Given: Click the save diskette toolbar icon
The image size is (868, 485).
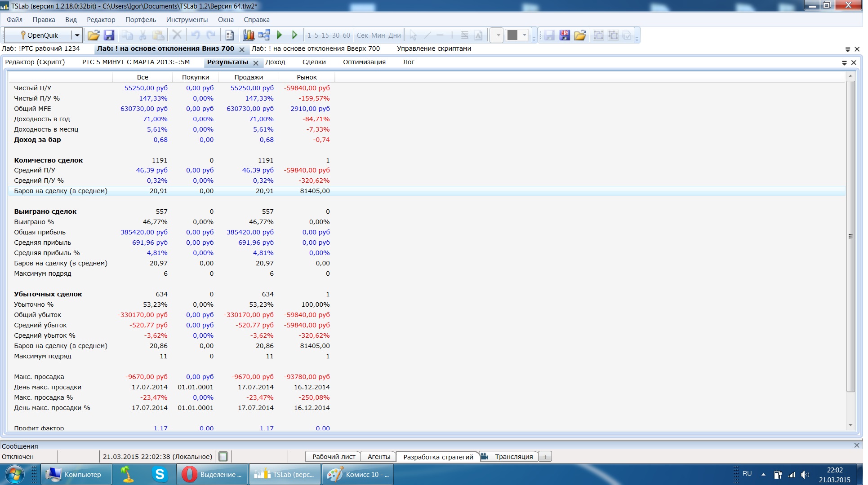Looking at the screenshot, I should click(x=109, y=35).
